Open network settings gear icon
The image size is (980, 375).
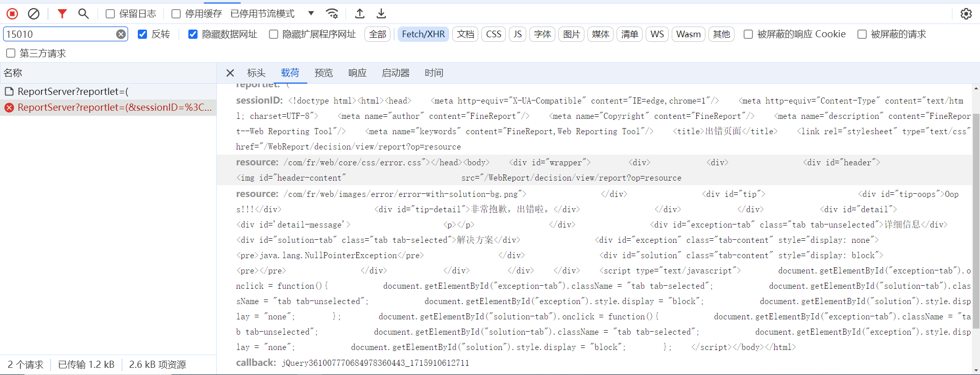click(966, 14)
